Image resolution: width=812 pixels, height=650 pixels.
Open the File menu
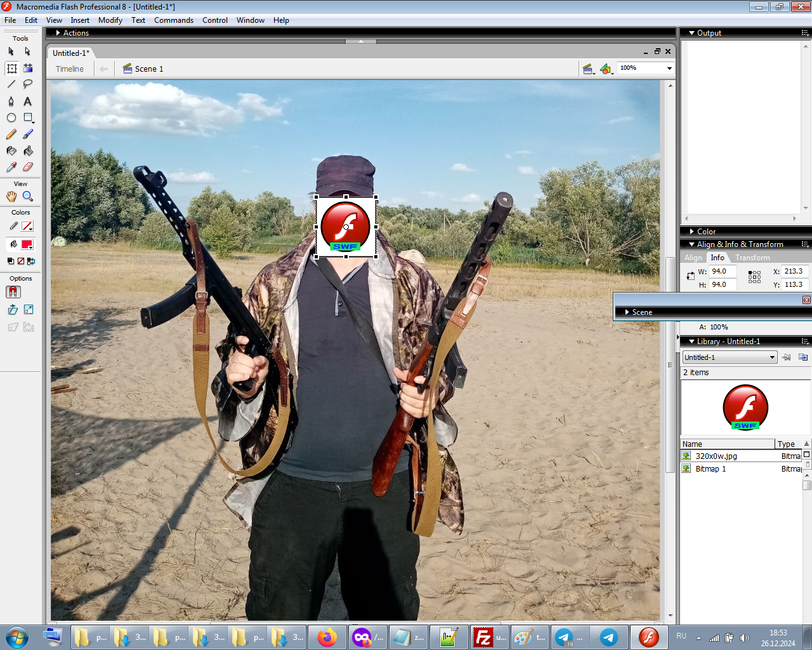pyautogui.click(x=10, y=20)
